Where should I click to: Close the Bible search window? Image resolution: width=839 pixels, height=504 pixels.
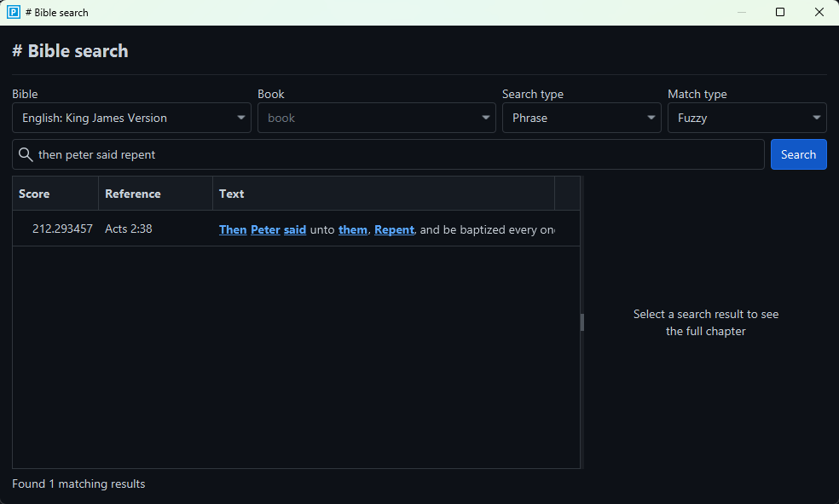(x=819, y=13)
